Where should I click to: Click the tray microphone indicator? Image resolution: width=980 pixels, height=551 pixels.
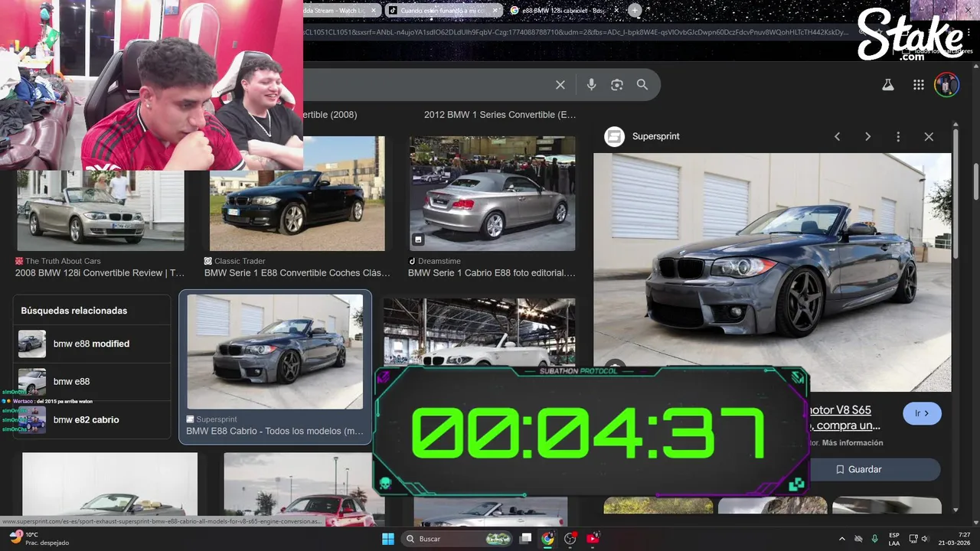click(874, 539)
